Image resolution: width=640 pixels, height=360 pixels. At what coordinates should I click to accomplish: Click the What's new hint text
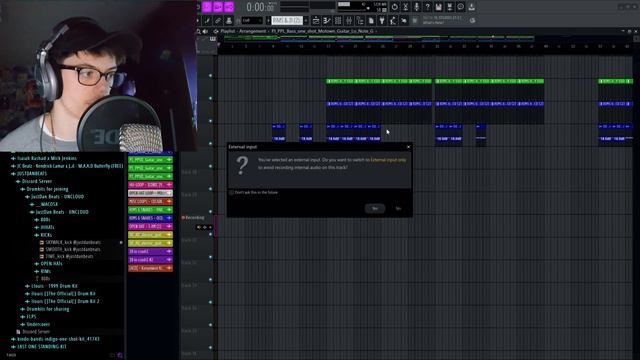pyautogui.click(x=433, y=23)
